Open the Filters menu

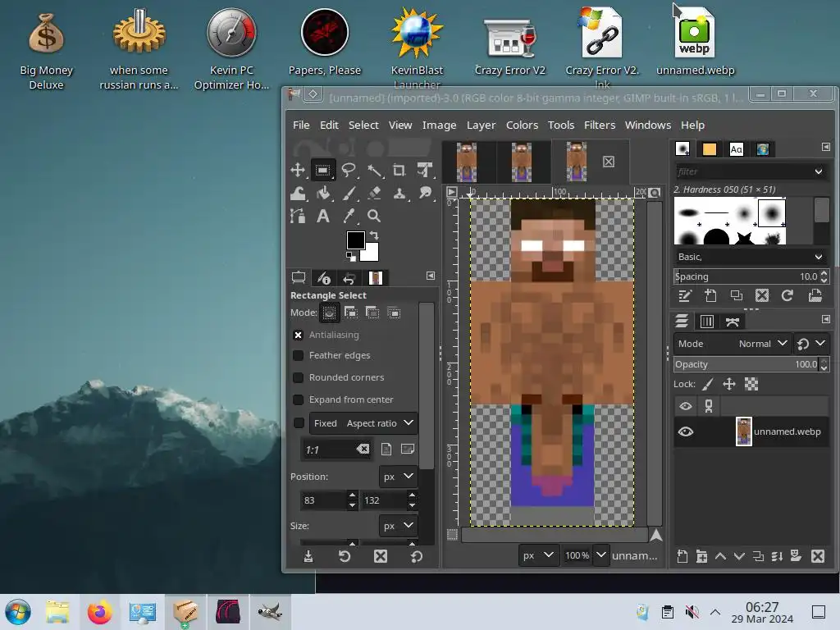[599, 125]
